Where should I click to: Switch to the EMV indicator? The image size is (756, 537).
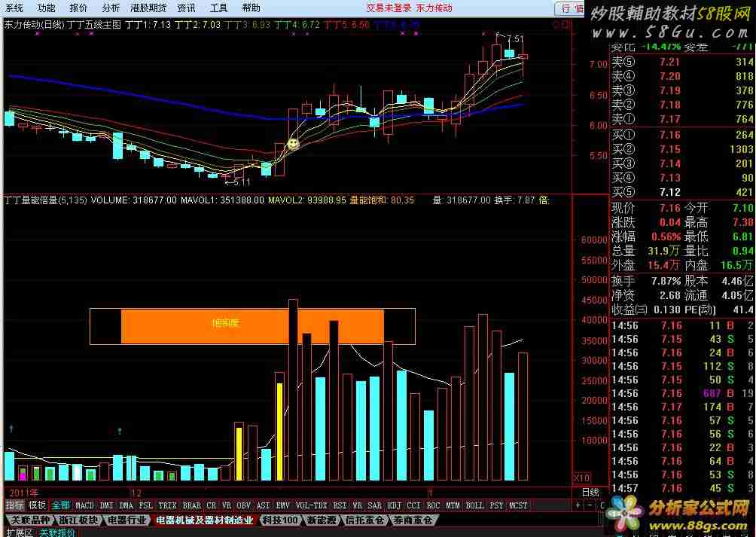click(x=282, y=505)
